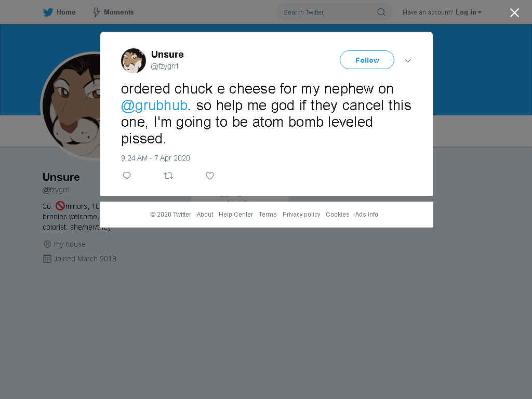Like the tweet with heart icon
The image size is (532, 399).
210,176
